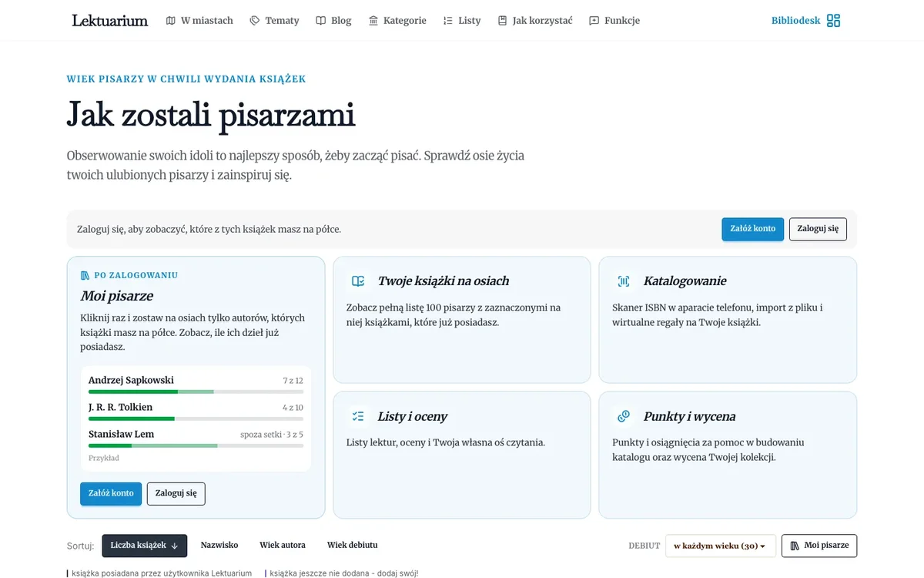This screenshot has height=578, width=924.
Task: Click the tag icon next to Tematy
Action: [x=255, y=21]
